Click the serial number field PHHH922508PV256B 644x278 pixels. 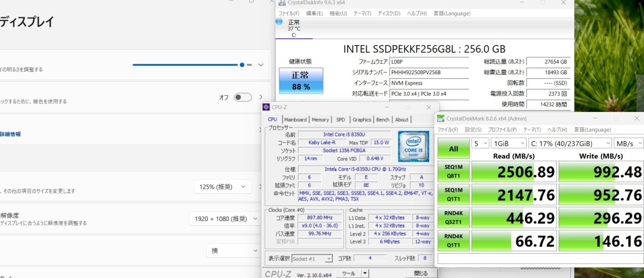429,73
